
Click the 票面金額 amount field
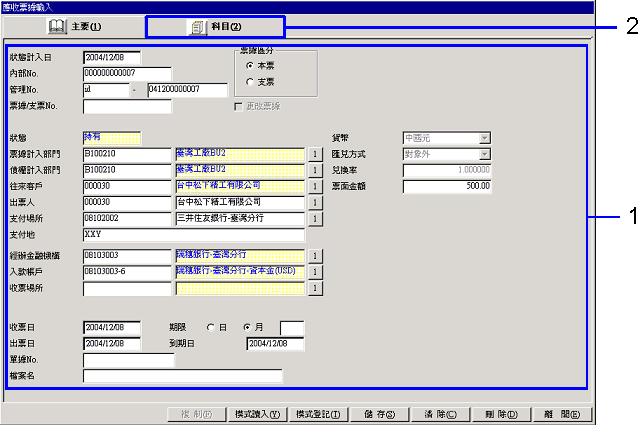click(447, 186)
